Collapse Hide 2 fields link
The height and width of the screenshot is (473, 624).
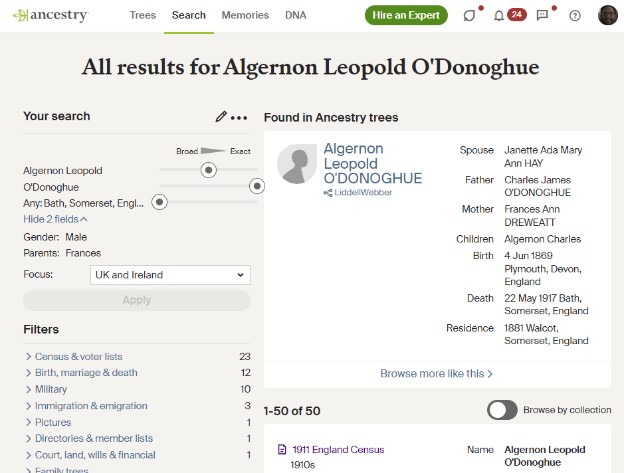(x=55, y=219)
